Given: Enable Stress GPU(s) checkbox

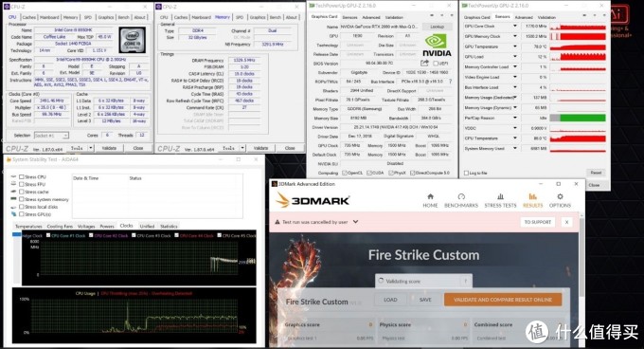Looking at the screenshot, I should (22, 214).
